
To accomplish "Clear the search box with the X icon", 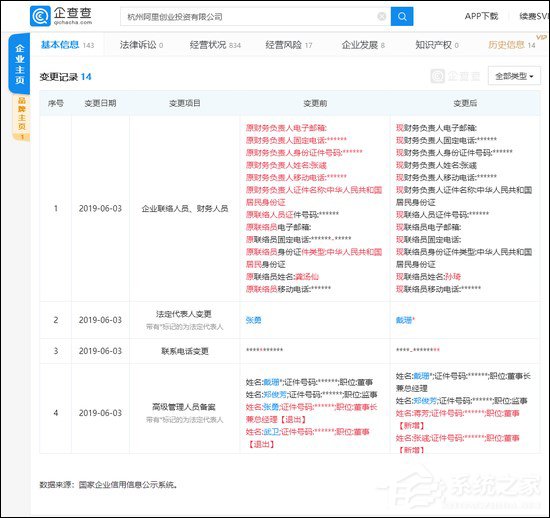I will tap(382, 16).
